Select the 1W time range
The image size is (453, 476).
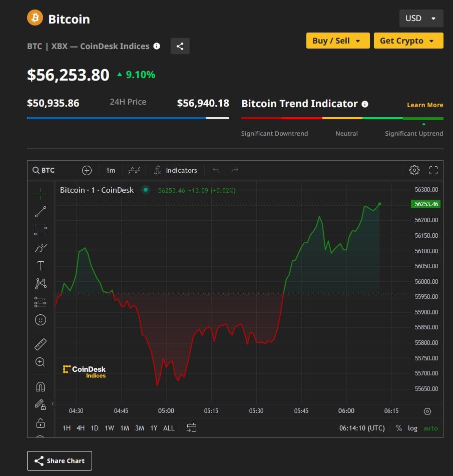coord(109,428)
